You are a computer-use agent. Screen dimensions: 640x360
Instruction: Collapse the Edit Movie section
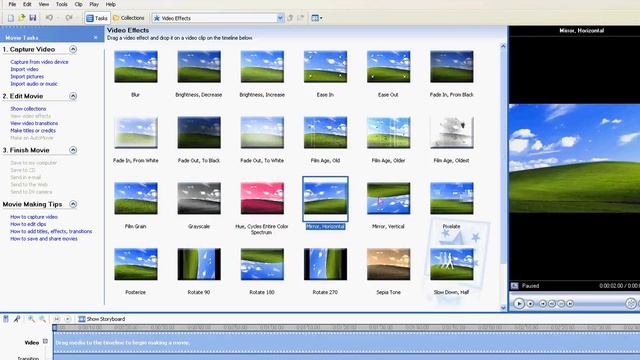(x=73, y=96)
